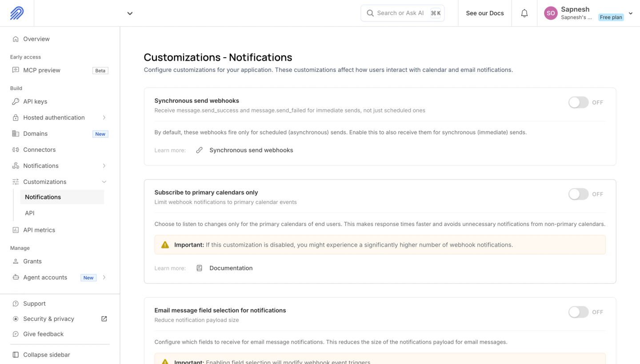Image resolution: width=640 pixels, height=364 pixels.
Task: Click the Support help icon
Action: pos(16,304)
